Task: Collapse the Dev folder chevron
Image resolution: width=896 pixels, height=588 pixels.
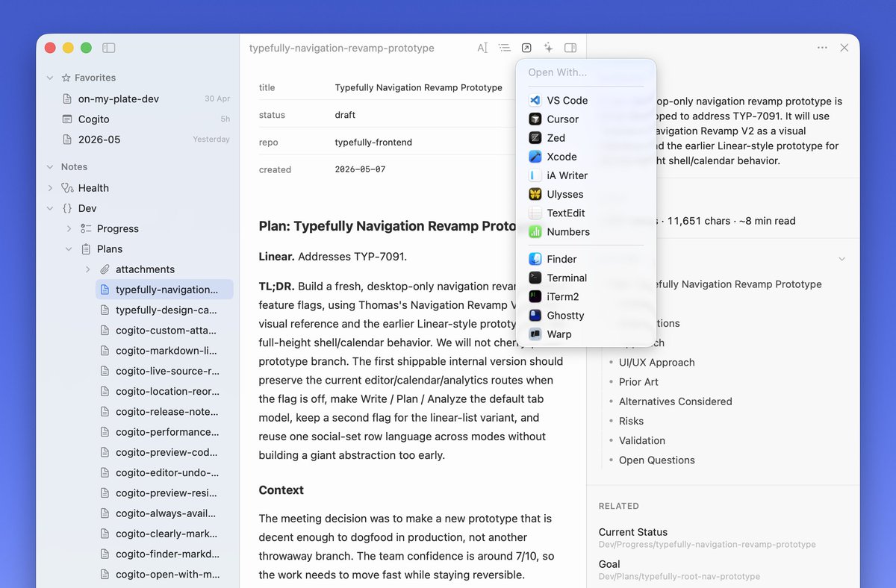Action: coord(50,208)
